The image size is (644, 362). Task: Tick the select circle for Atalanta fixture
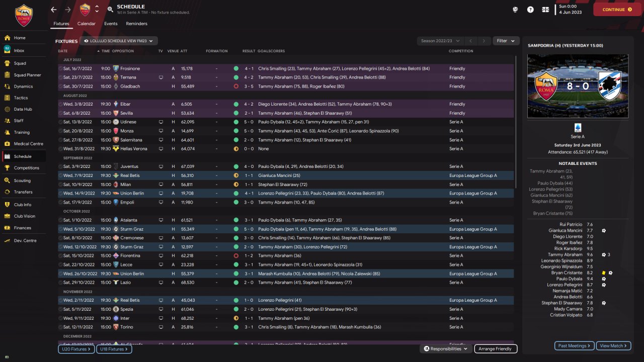pos(60,220)
